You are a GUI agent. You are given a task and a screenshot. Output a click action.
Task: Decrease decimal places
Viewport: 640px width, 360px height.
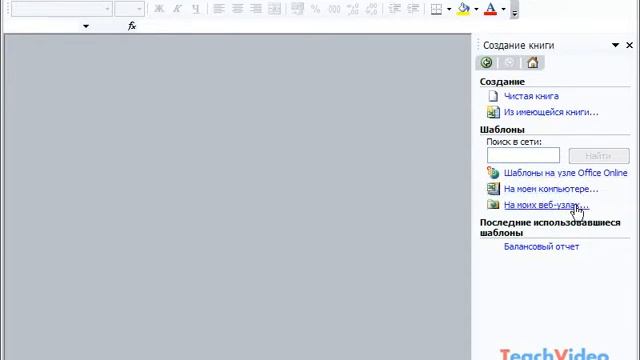[x=371, y=9]
